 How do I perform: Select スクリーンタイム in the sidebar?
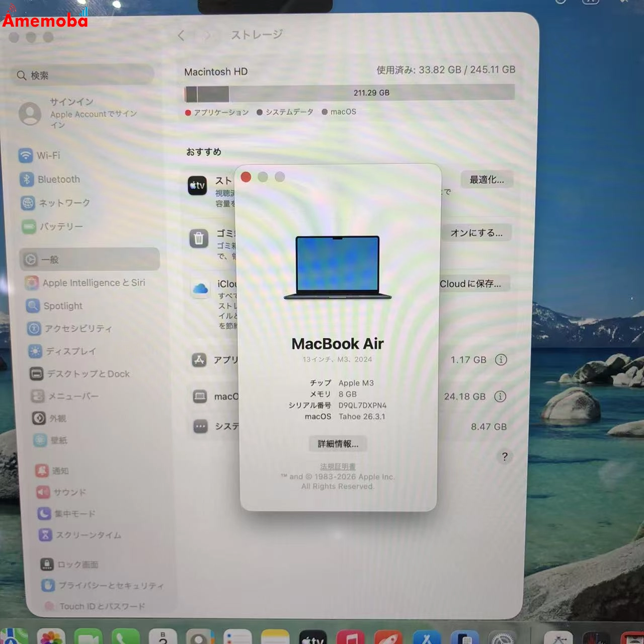coord(80,535)
